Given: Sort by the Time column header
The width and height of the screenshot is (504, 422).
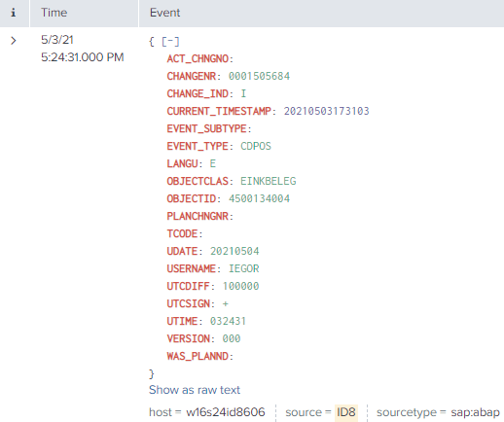Looking at the screenshot, I should pyautogui.click(x=54, y=13).
